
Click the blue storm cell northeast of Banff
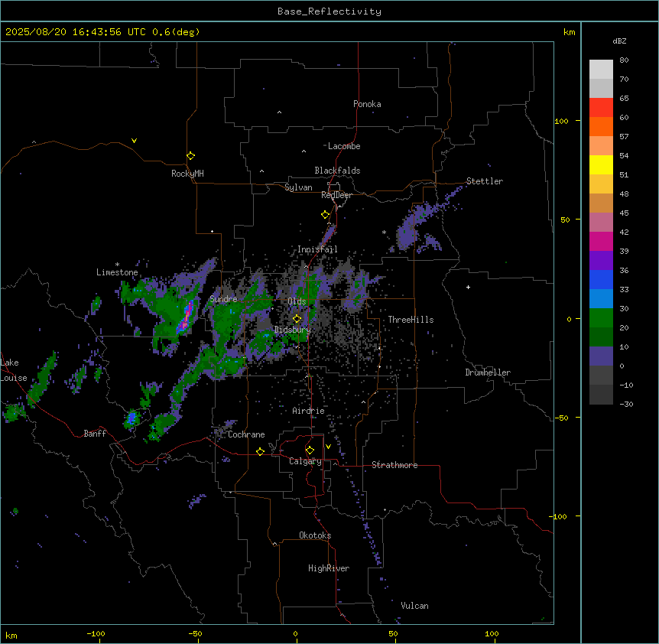click(132, 418)
